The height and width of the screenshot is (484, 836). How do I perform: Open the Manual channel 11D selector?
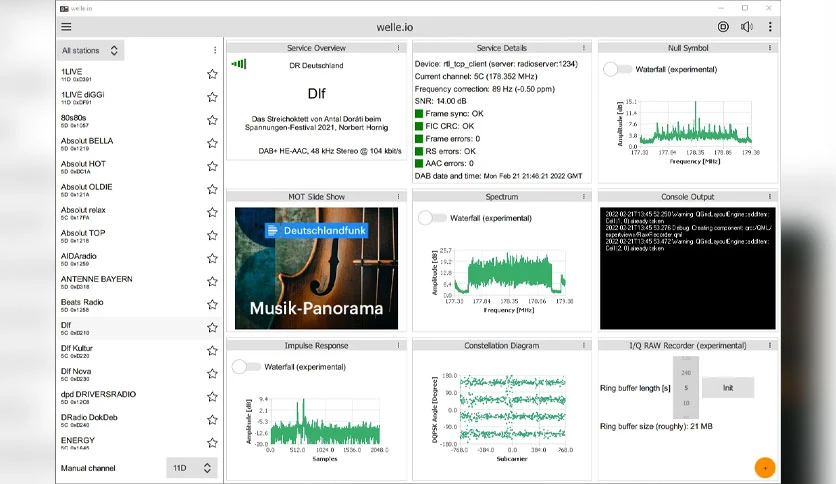192,468
